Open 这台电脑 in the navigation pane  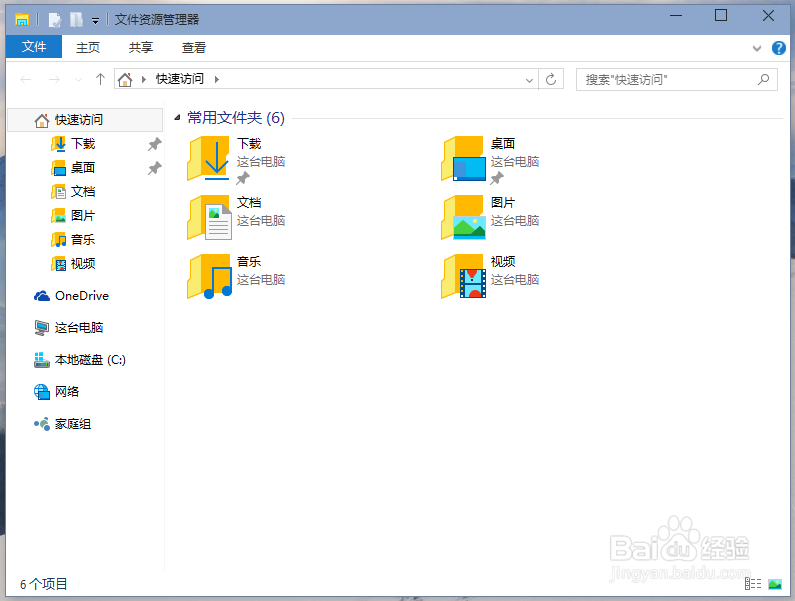[68, 328]
